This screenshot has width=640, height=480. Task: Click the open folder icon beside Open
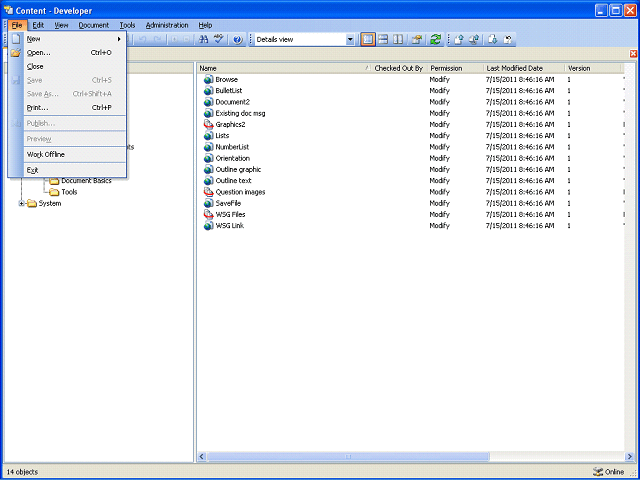(16, 53)
